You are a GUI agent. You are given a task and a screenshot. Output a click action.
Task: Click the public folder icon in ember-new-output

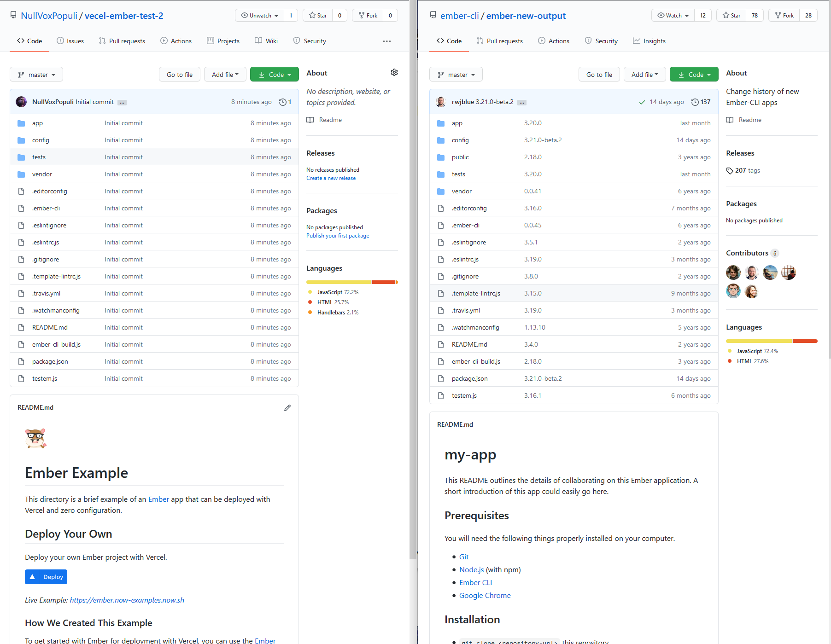441,157
